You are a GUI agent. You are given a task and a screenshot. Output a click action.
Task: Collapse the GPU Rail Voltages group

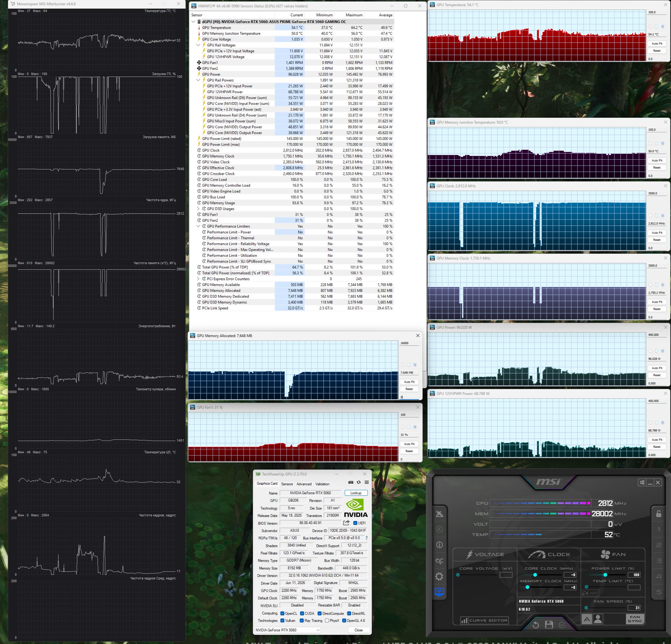coord(198,45)
